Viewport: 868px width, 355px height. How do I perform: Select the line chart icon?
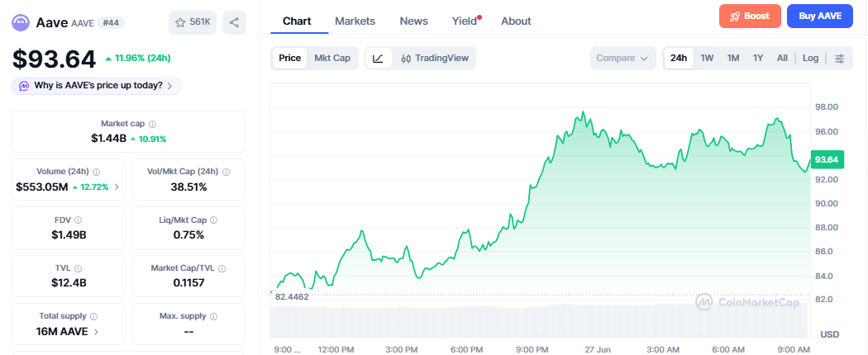[x=379, y=58]
